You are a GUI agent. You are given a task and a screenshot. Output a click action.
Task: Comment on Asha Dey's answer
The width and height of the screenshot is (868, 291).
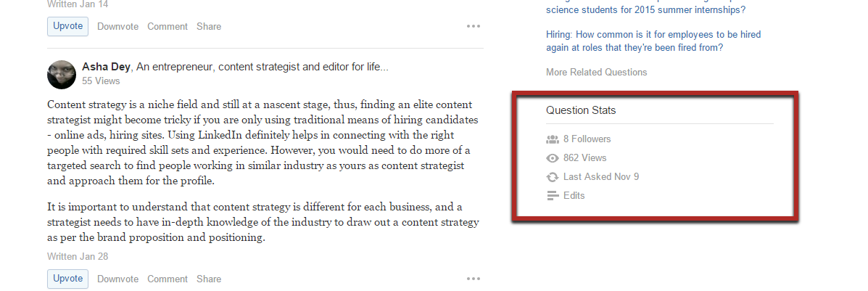click(168, 279)
